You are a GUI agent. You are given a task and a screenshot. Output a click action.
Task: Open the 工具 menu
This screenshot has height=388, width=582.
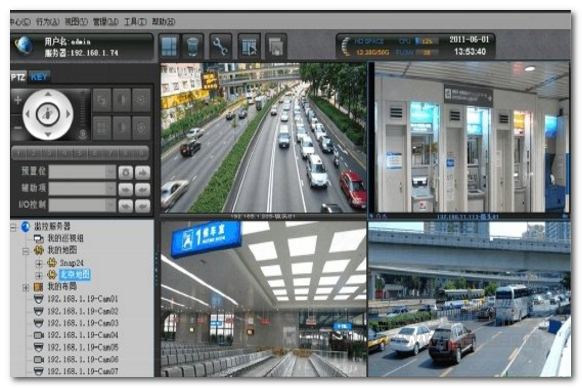135,22
